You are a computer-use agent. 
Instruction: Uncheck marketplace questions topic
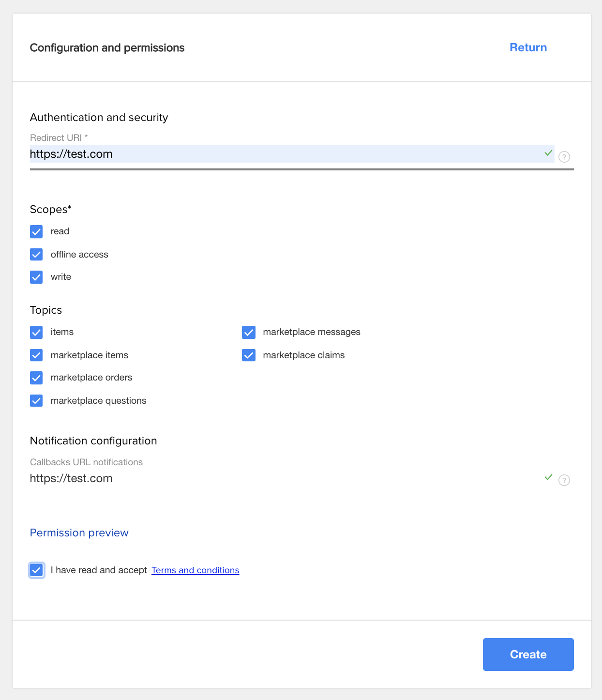pos(36,401)
